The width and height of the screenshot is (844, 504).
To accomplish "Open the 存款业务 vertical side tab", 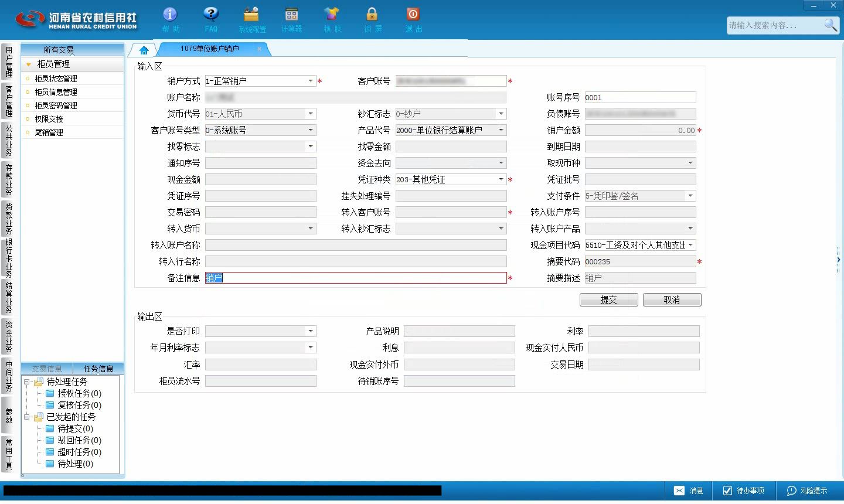I will pos(8,179).
